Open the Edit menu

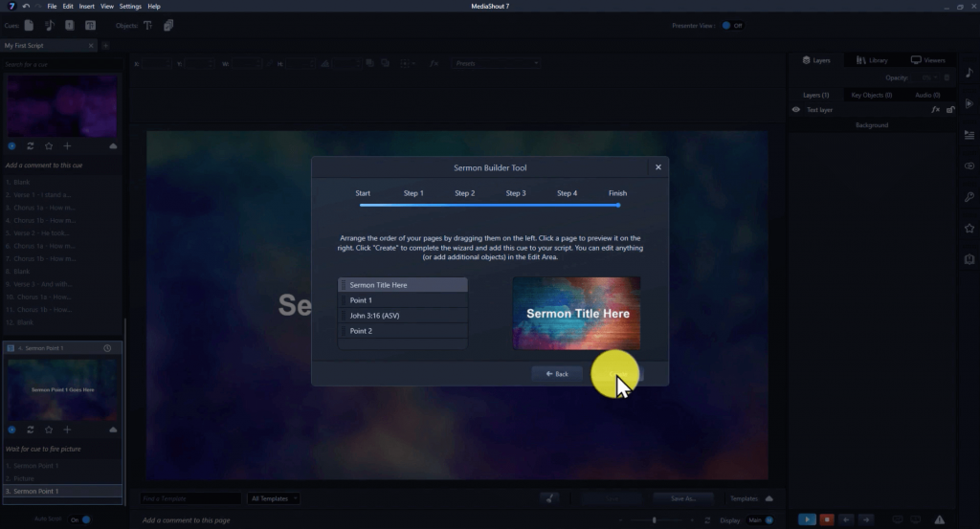coord(68,7)
